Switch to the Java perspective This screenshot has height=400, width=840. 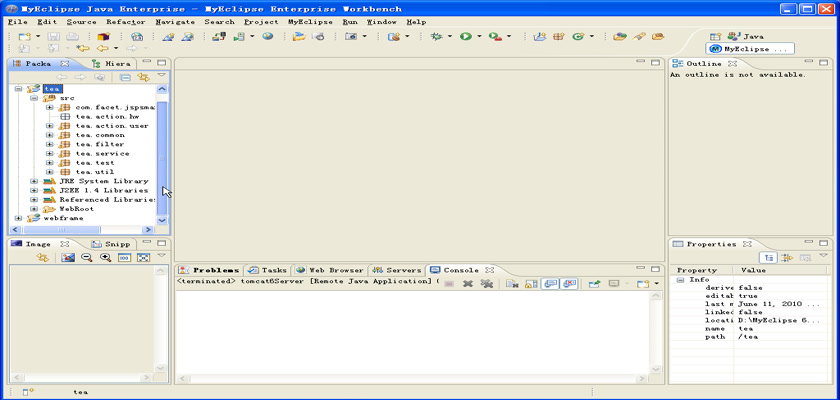pyautogui.click(x=746, y=36)
